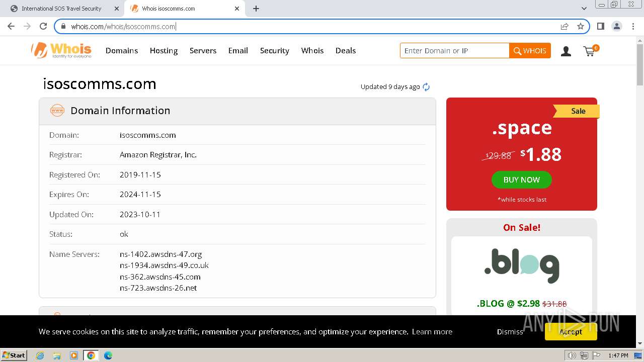Open the tab search chevron

[584, 9]
